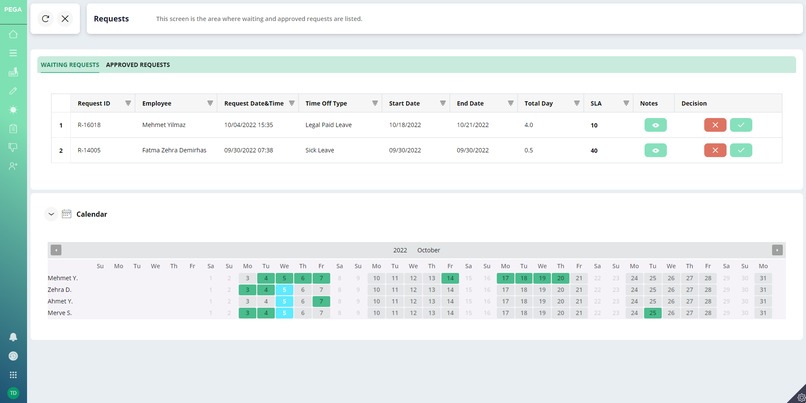This screenshot has width=806, height=403.
Task: Click the October month label
Action: click(x=429, y=250)
